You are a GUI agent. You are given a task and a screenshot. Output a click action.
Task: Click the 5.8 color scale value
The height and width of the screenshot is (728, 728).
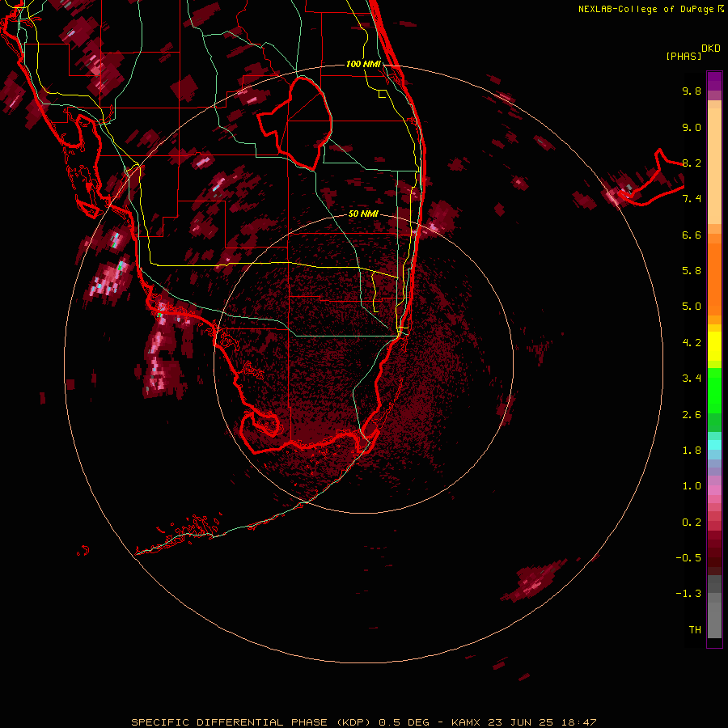[x=692, y=271]
